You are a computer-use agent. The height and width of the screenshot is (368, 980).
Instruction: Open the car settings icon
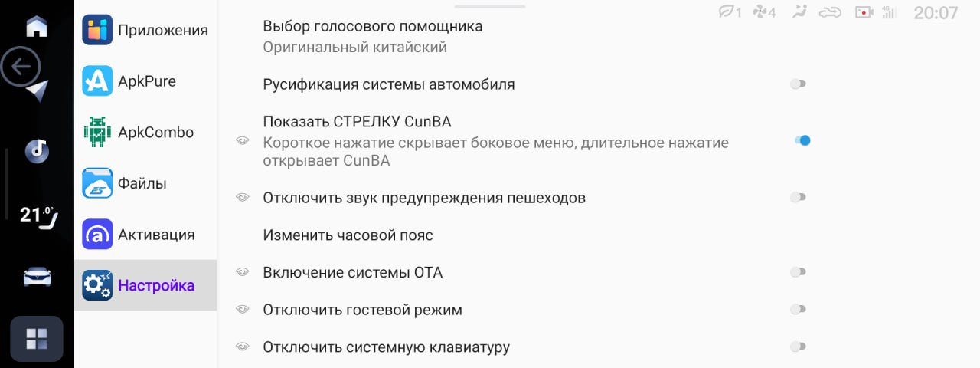pos(37,277)
